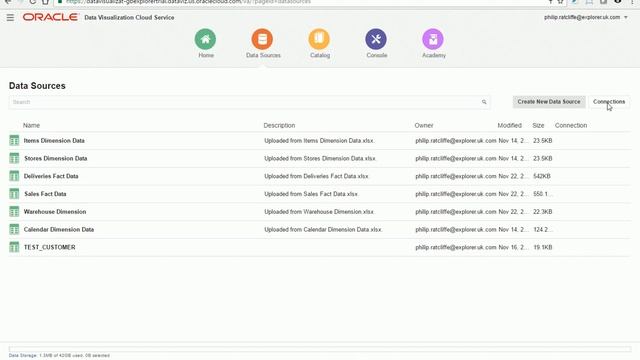The height and width of the screenshot is (360, 640).
Task: Click owner email in TEST_CUSTOMER row
Action: [456, 247]
